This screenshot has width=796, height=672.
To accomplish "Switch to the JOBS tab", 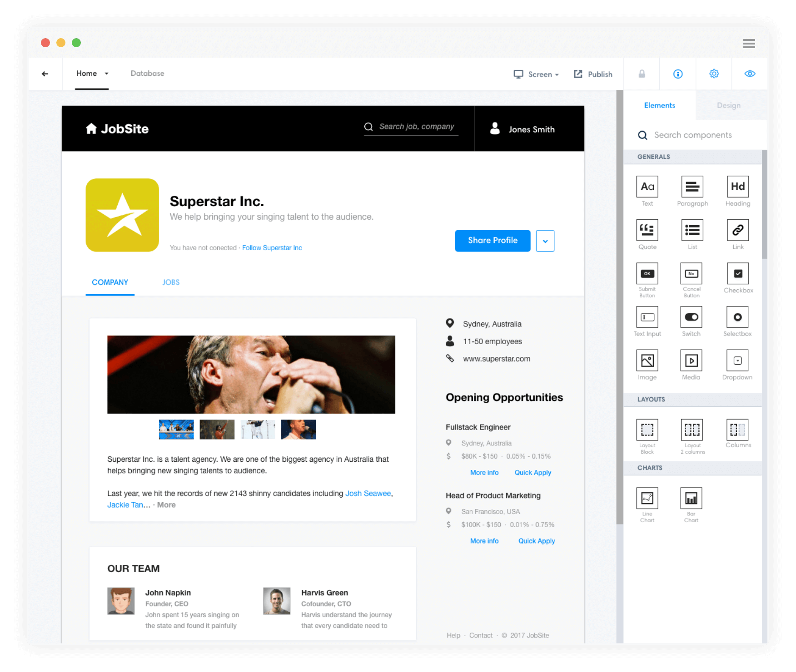I will click(x=171, y=282).
